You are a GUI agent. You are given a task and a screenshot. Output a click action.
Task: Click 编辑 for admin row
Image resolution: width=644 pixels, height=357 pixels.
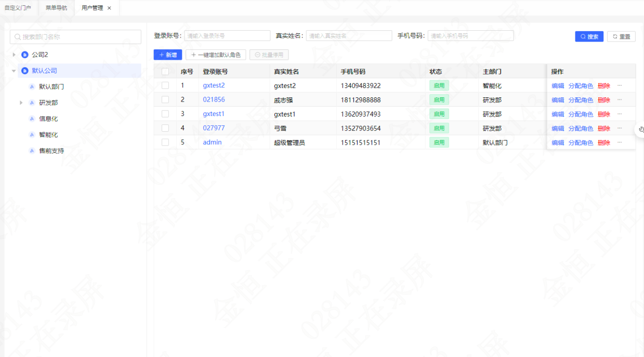click(558, 143)
